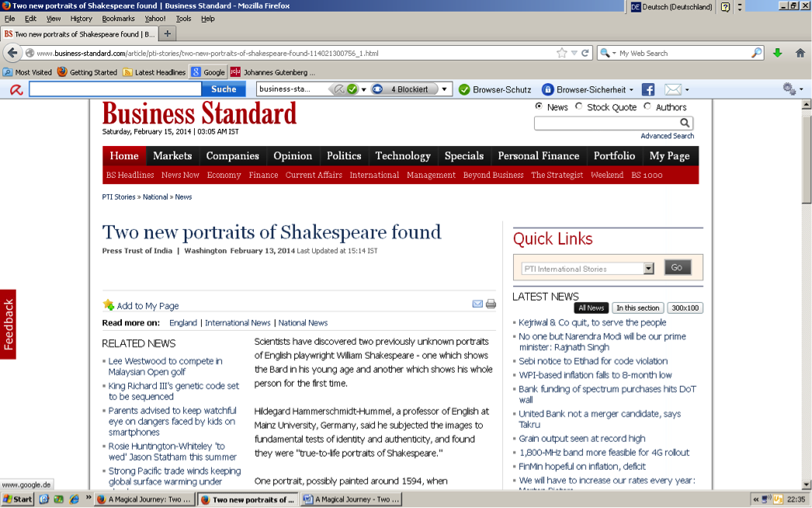Print the article using the printer icon

[x=491, y=304]
